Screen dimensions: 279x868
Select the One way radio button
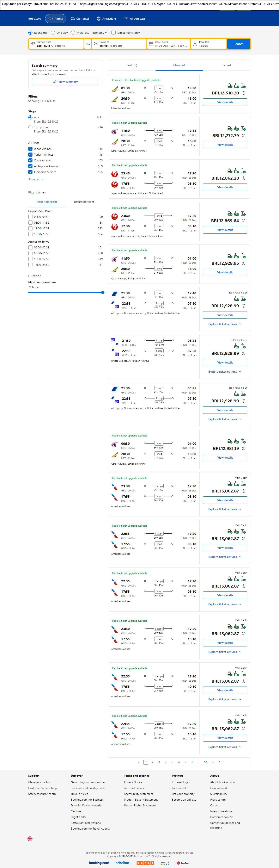53,33
